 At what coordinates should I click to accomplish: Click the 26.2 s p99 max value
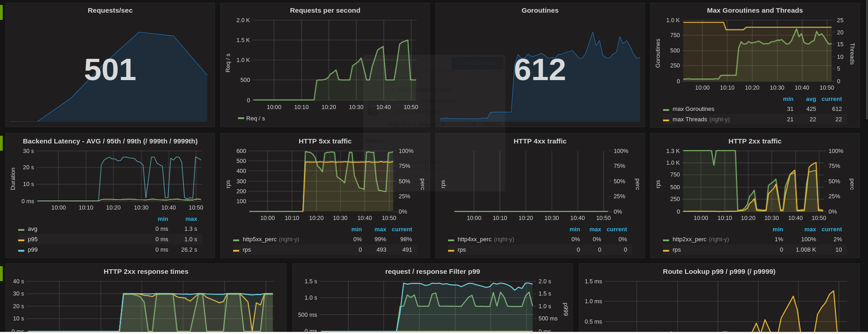[x=189, y=250]
